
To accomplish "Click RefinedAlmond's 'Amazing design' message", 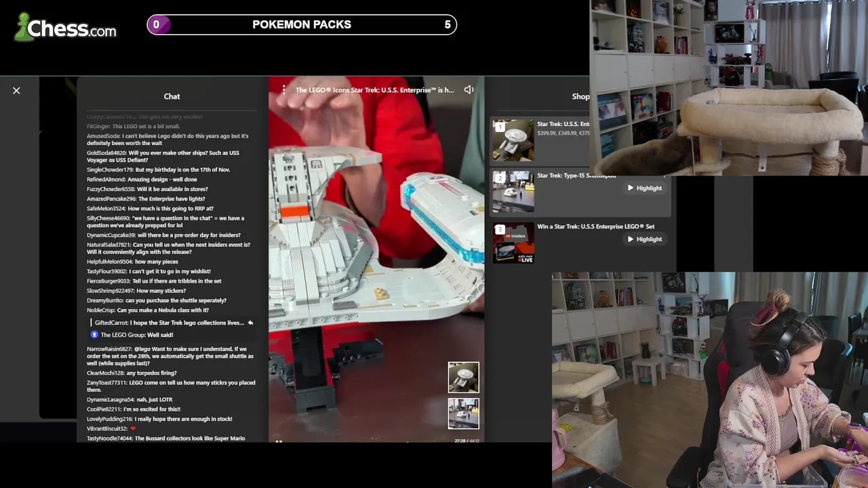I will (142, 180).
